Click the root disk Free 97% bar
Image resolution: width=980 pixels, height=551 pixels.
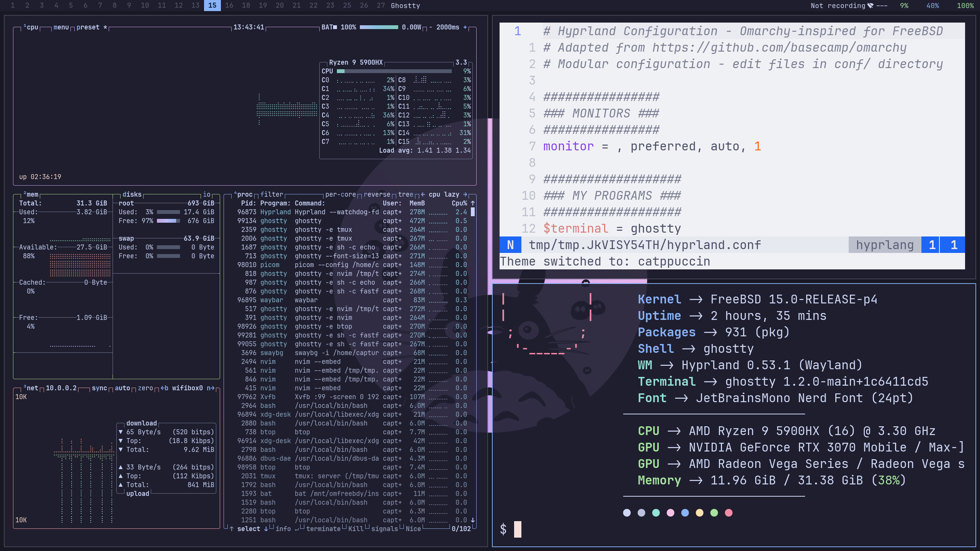pyautogui.click(x=168, y=221)
